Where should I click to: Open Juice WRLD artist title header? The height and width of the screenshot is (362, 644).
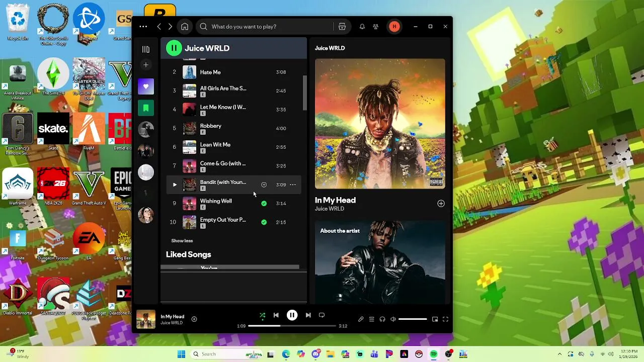(207, 48)
